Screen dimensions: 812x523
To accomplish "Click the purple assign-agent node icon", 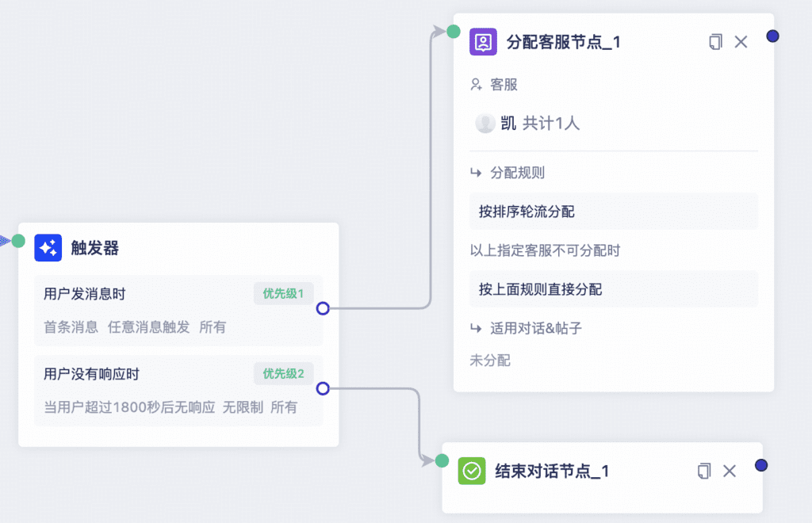I will (483, 42).
